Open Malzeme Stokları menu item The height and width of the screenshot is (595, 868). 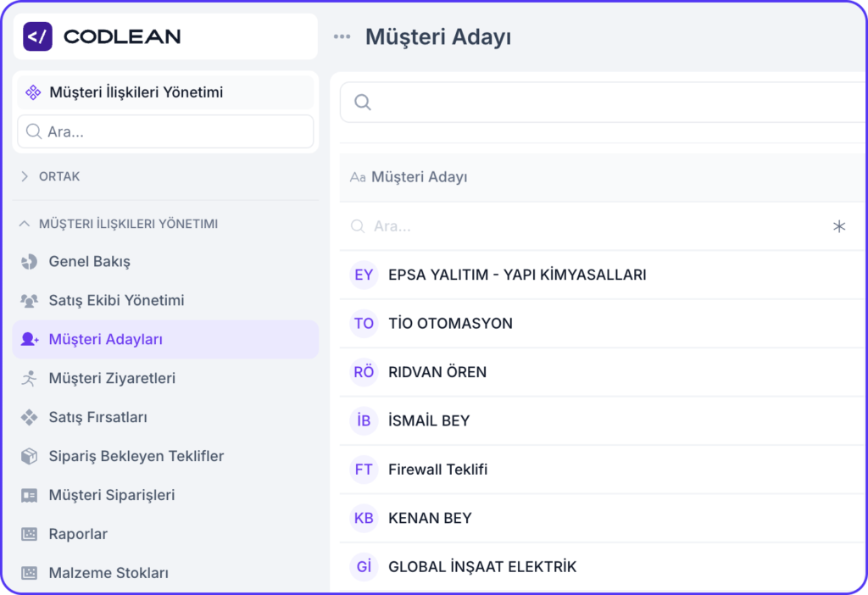(x=108, y=573)
